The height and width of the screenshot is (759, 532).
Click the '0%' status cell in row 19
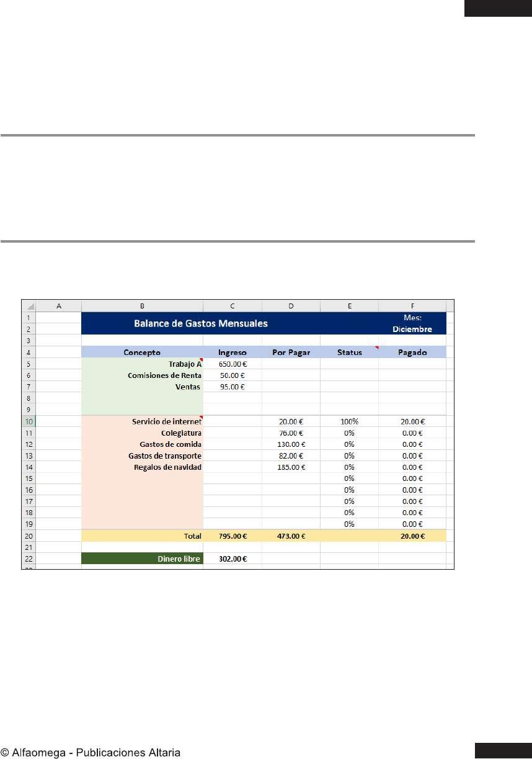[350, 524]
